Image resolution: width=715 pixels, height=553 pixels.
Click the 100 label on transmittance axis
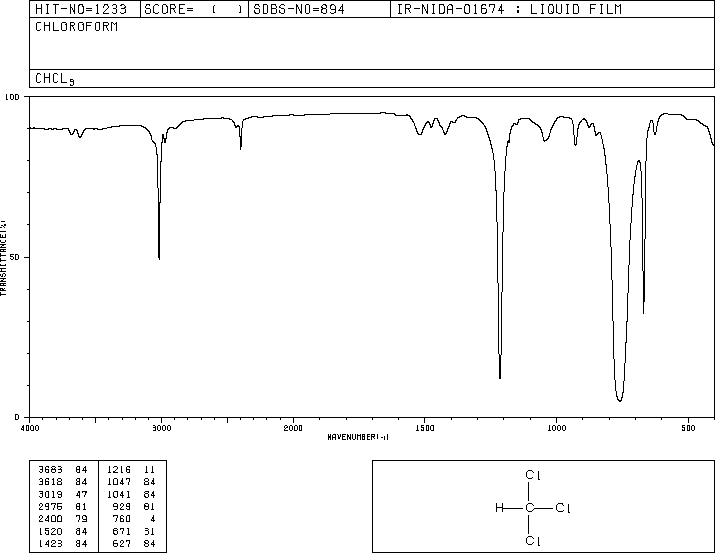(12, 97)
